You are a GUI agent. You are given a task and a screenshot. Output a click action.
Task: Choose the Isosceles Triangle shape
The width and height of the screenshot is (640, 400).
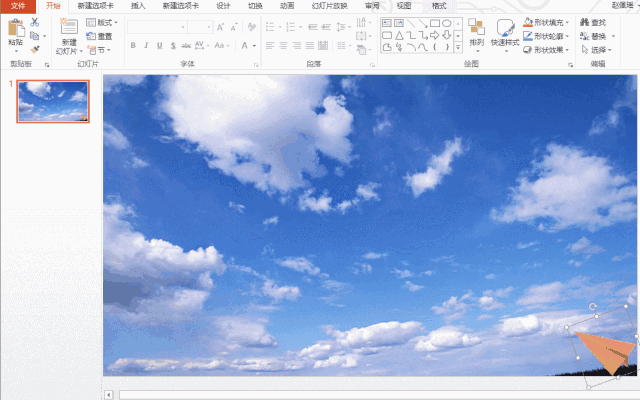[399, 35]
